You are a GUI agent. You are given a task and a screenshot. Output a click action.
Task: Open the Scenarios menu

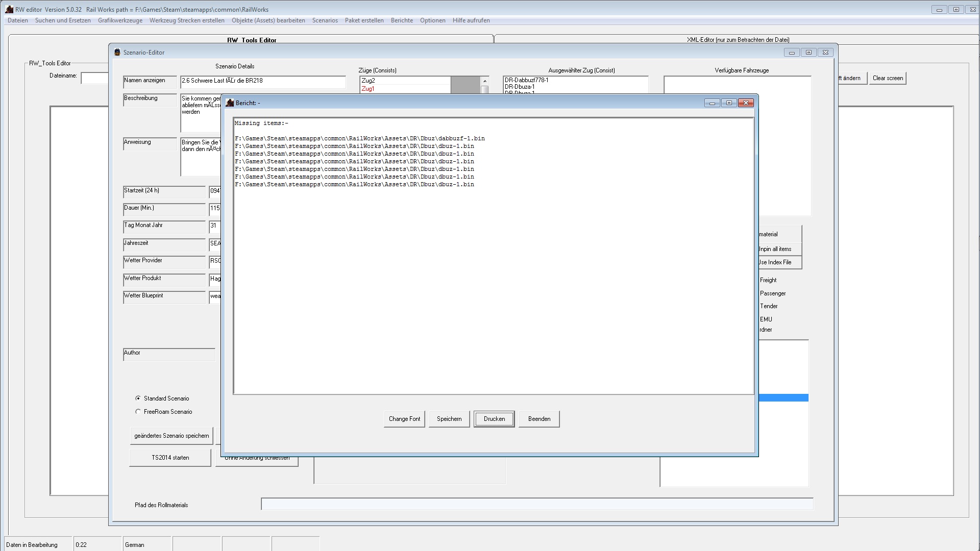pos(325,20)
